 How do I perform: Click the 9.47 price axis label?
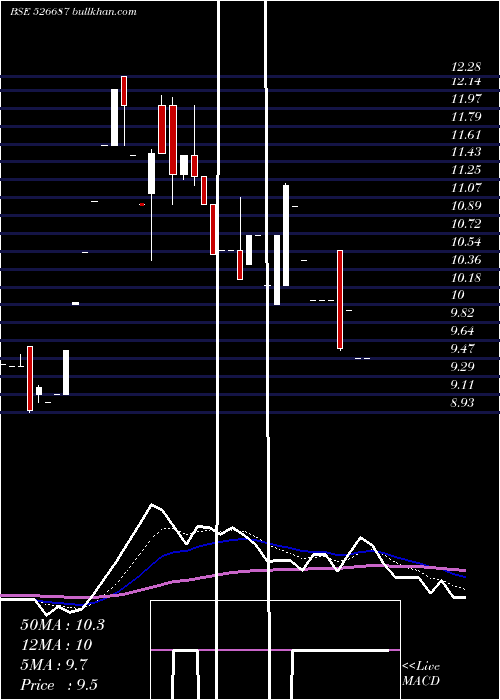pyautogui.click(x=462, y=349)
